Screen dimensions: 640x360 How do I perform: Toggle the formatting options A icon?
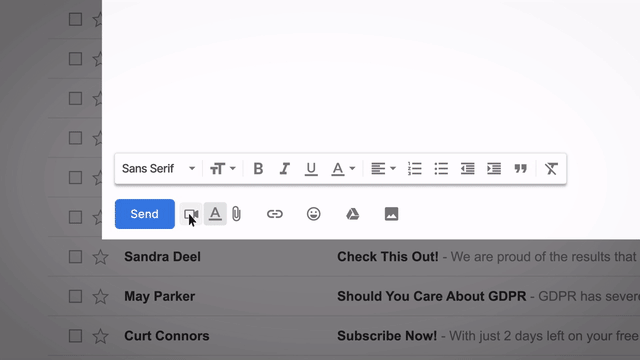215,214
